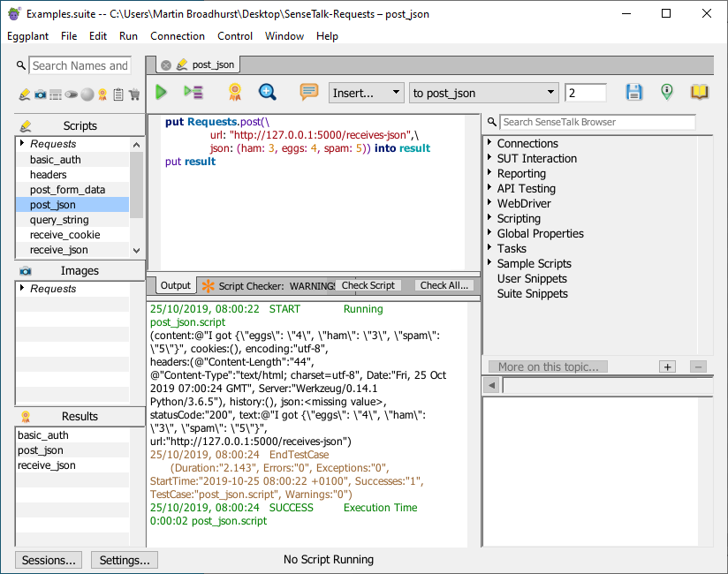Click the Check Script button

pos(368,285)
